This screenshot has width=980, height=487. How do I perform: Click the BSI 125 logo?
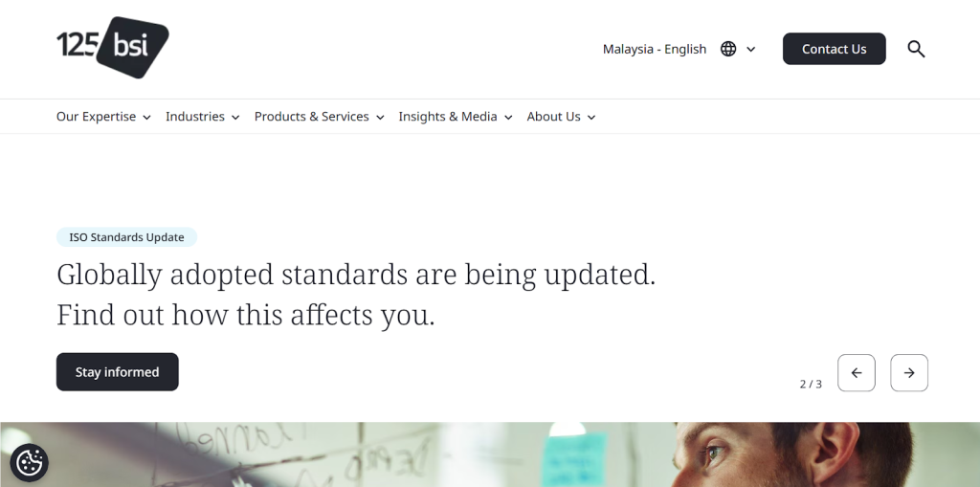point(112,47)
